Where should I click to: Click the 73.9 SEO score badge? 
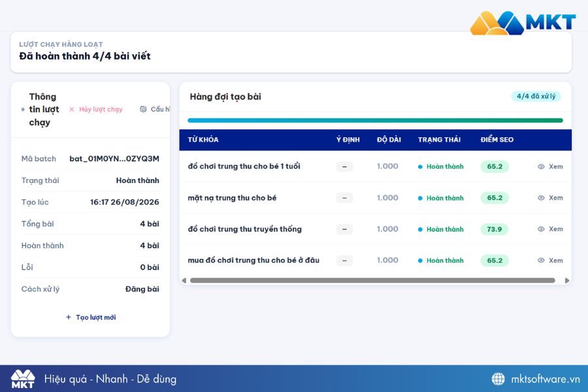(495, 229)
